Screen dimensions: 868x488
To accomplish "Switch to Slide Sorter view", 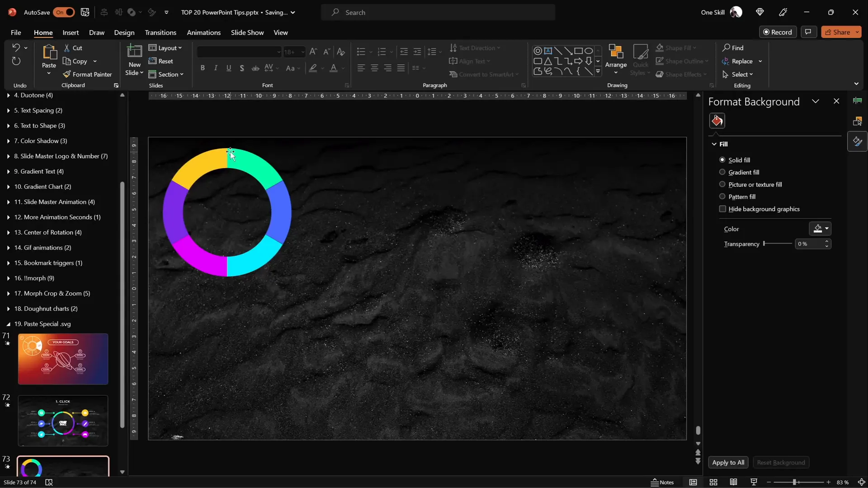I will pos(713,482).
